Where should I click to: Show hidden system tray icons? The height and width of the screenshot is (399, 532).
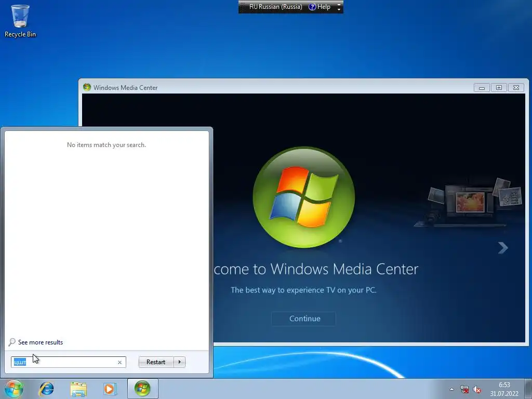(x=451, y=389)
